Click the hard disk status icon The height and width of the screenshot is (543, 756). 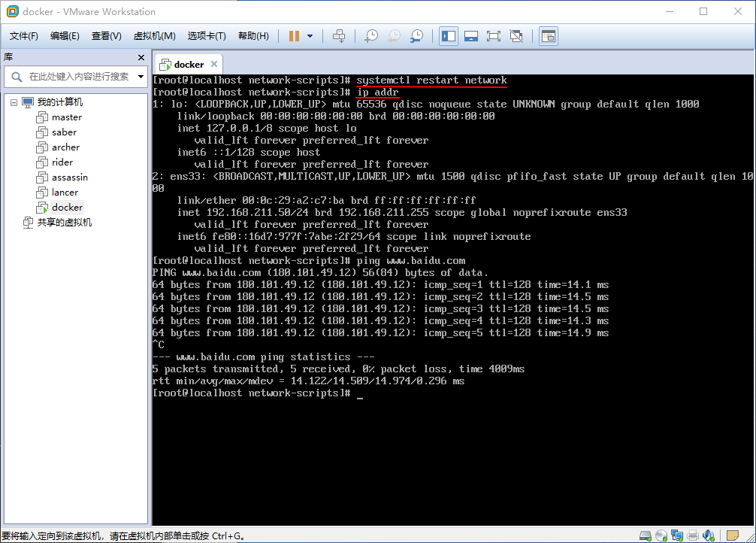point(646,535)
